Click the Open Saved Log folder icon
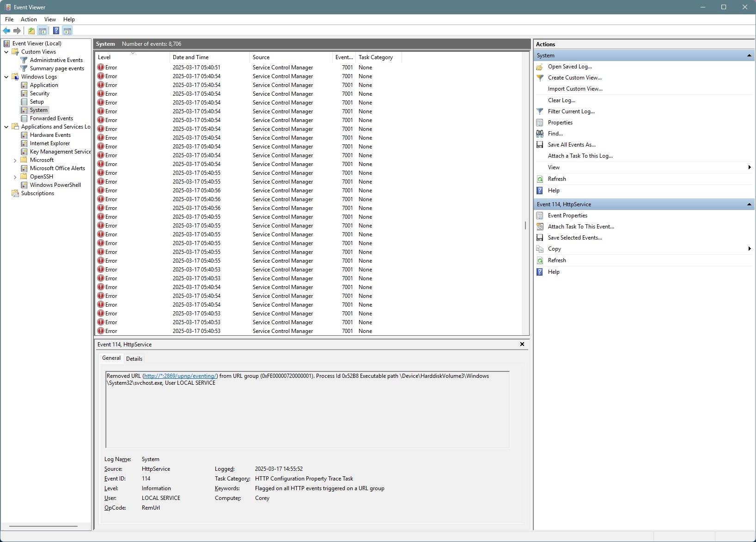The image size is (756, 542). tap(540, 67)
